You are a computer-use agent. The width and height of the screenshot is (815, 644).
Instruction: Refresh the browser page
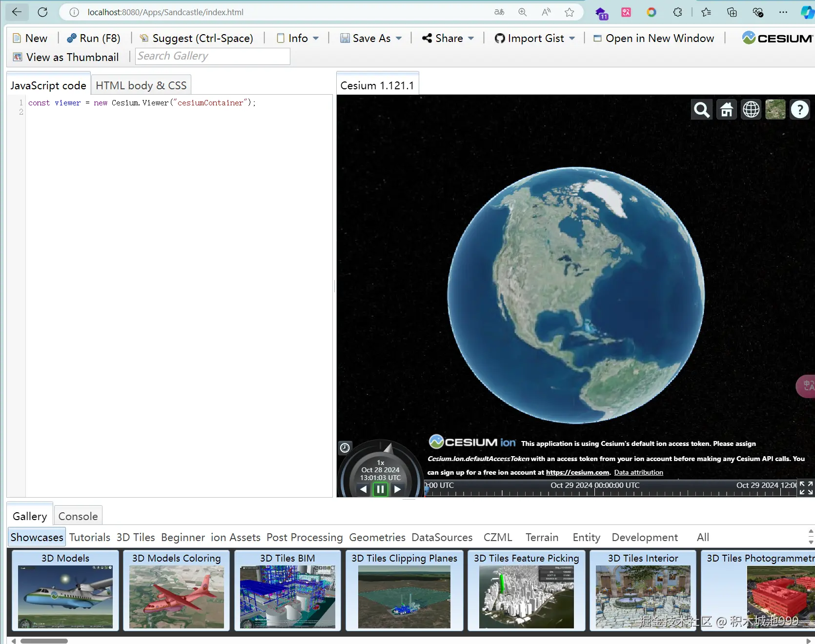point(42,12)
